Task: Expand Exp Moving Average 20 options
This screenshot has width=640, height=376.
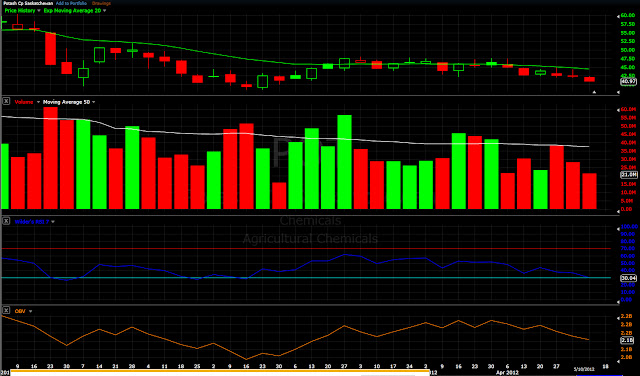Action: coord(104,11)
